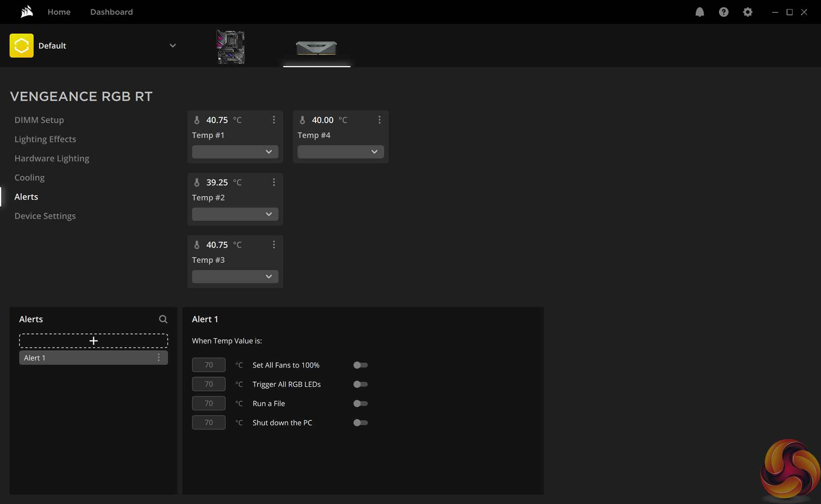
Task: Open the notifications bell icon
Action: point(700,12)
